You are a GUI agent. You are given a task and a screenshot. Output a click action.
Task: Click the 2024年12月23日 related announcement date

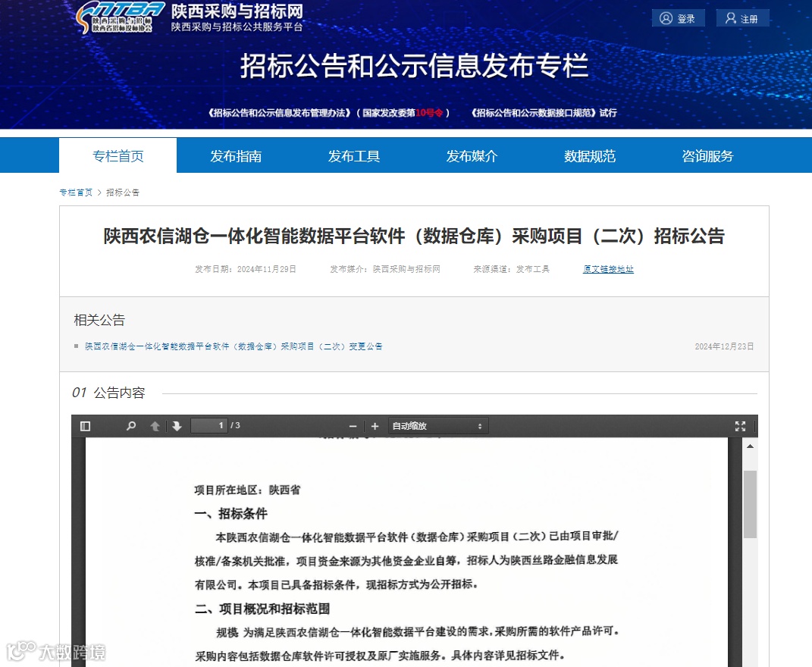(725, 346)
